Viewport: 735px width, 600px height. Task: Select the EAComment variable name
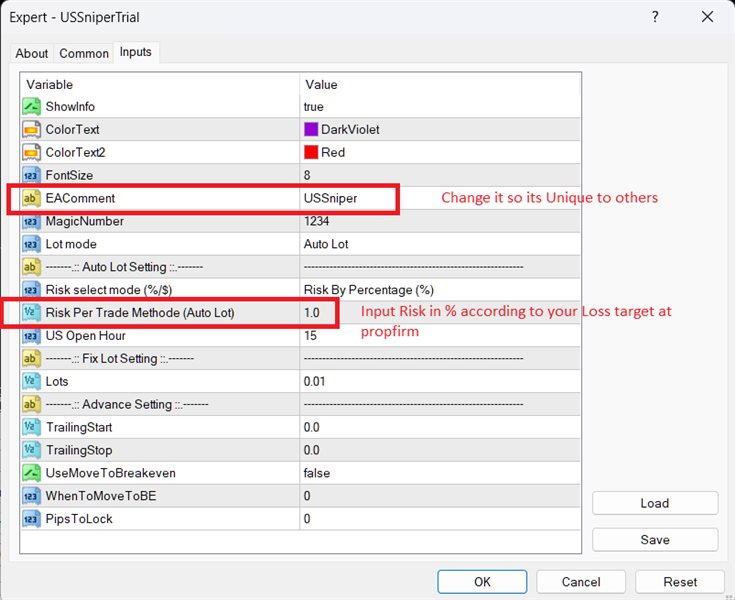point(80,198)
